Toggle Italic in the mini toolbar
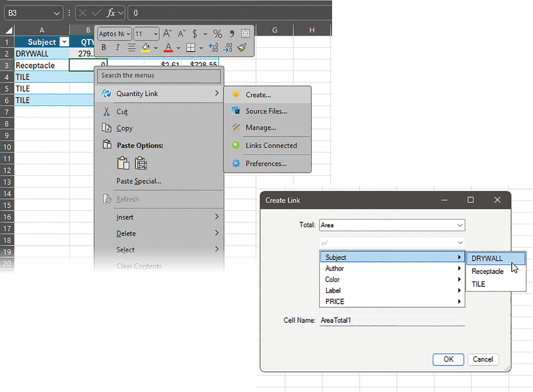 tap(117, 47)
